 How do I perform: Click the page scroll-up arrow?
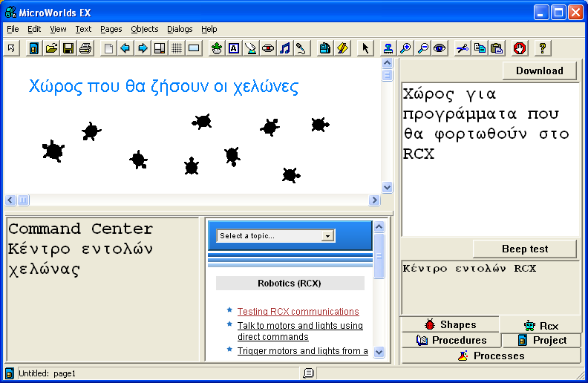pos(387,63)
